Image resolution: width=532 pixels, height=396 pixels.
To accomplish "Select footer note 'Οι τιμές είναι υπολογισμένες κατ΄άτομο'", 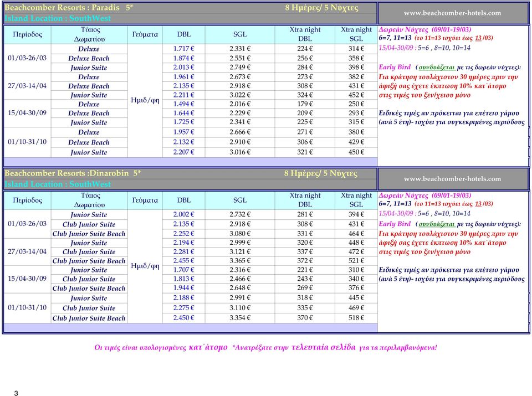I will (161, 347).
